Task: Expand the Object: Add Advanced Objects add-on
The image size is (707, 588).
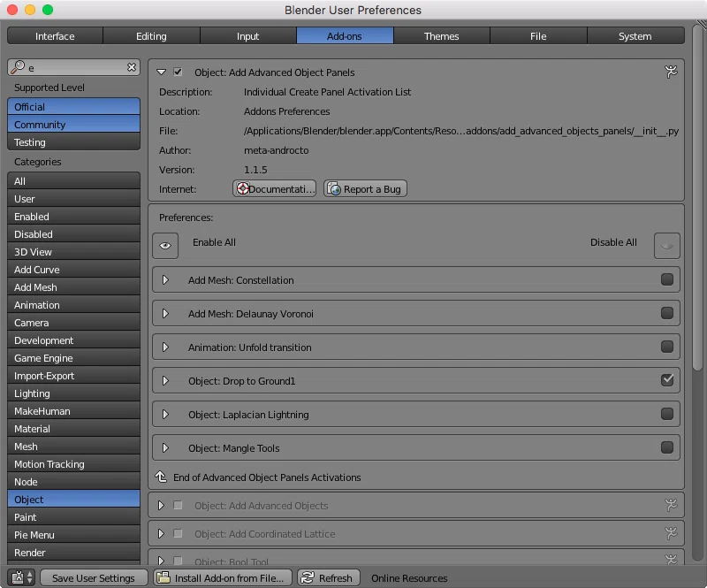Action: (161, 506)
